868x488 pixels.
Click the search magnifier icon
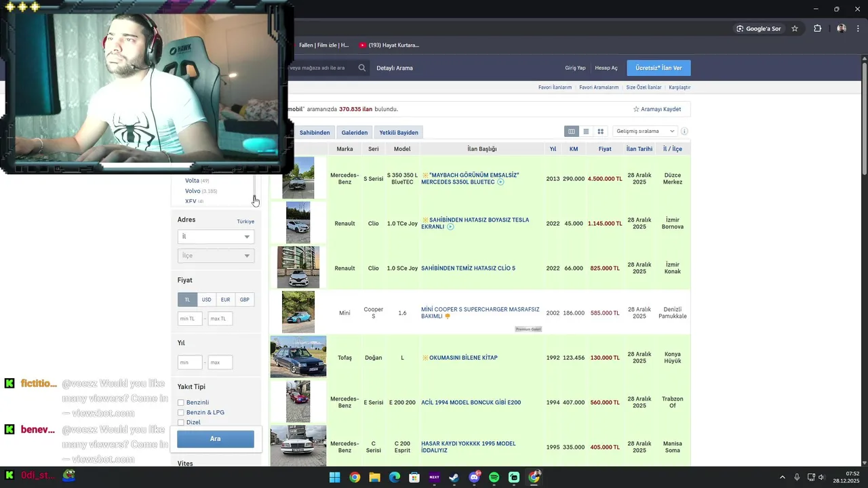pos(362,68)
